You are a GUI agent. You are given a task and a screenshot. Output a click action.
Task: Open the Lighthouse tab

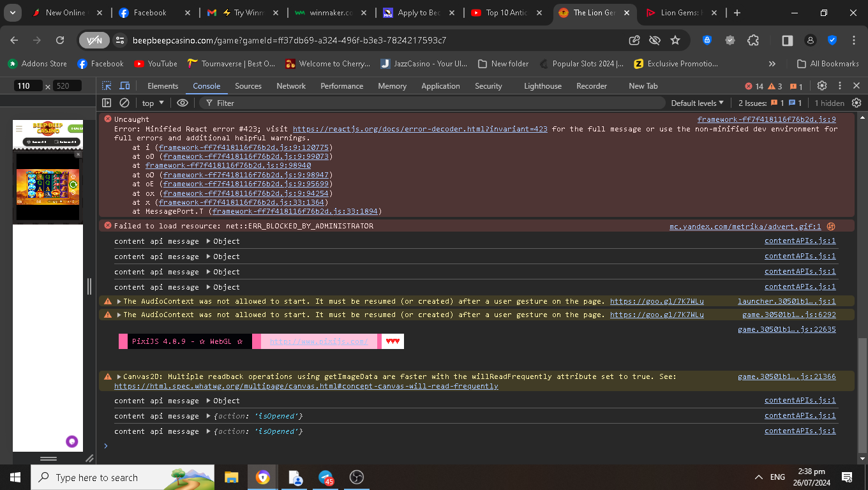(x=542, y=86)
